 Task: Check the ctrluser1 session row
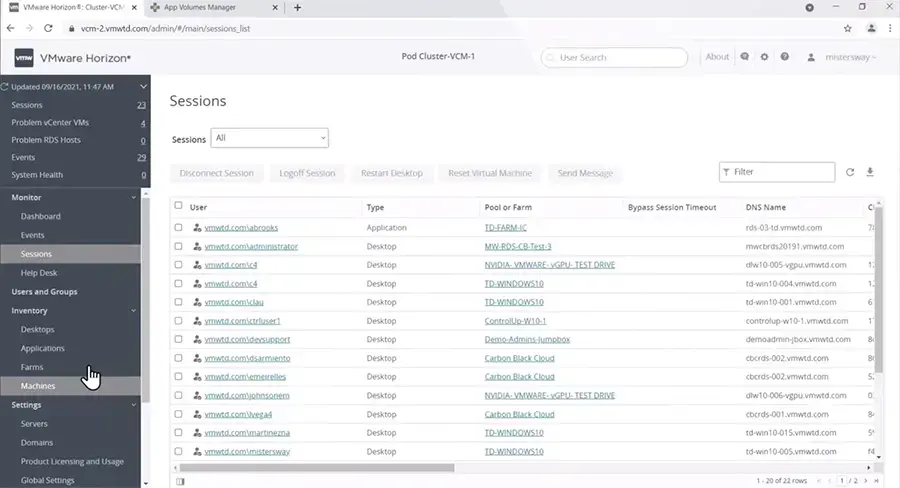(x=179, y=321)
